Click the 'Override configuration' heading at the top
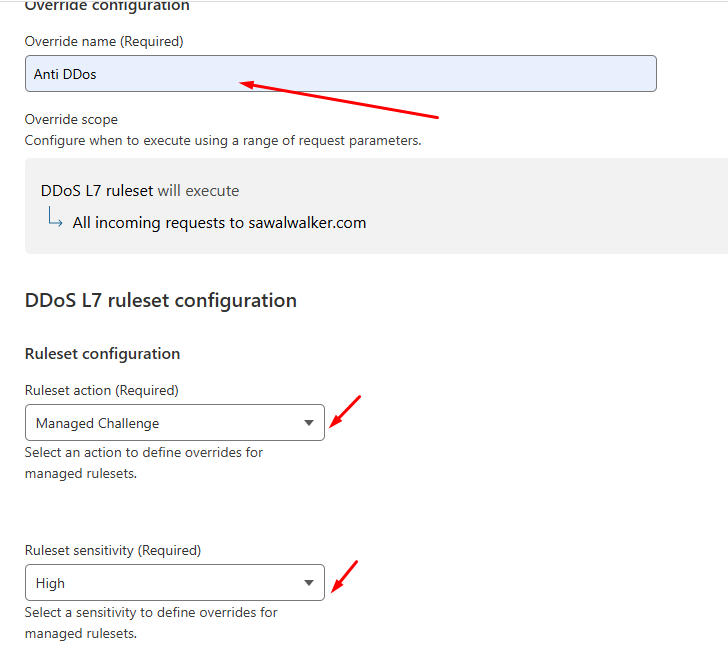728x663 pixels. pos(106,6)
